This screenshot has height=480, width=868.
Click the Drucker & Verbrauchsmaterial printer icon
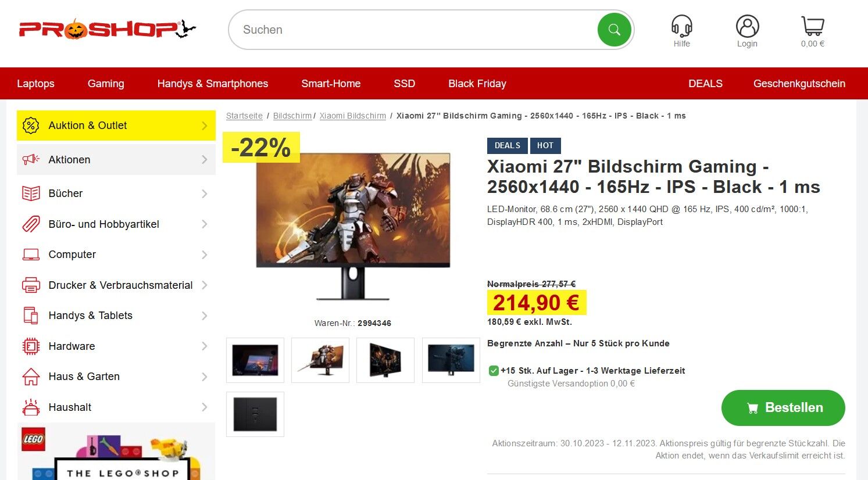[31, 285]
